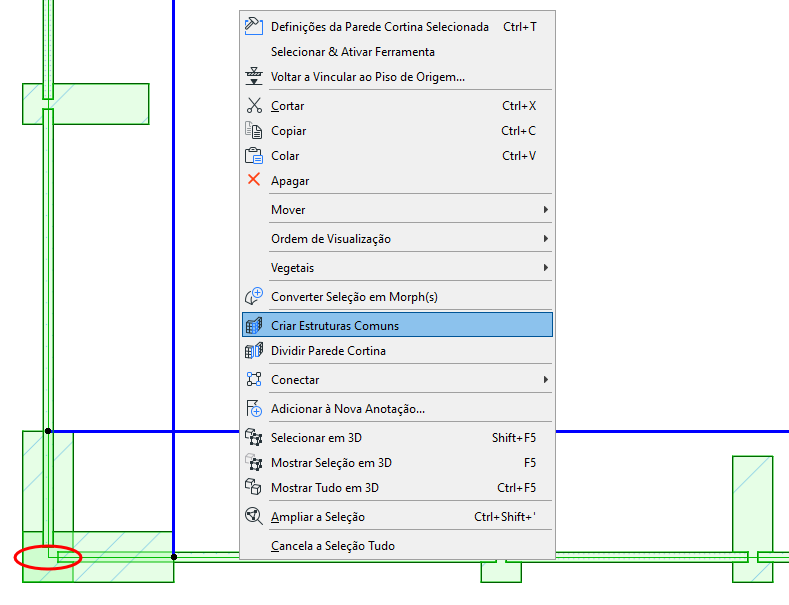Expand the Ordem de Visualização submenu arrow
Image resolution: width=789 pixels, height=605 pixels.
click(x=545, y=239)
